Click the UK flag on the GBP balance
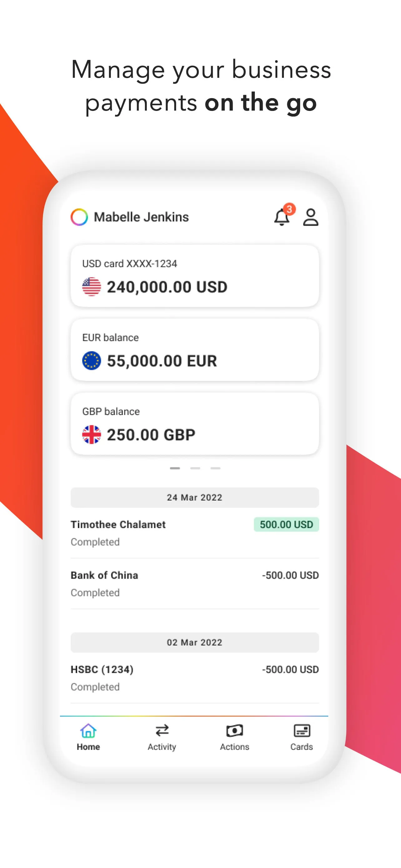Image resolution: width=401 pixels, height=868 pixels. [x=91, y=434]
